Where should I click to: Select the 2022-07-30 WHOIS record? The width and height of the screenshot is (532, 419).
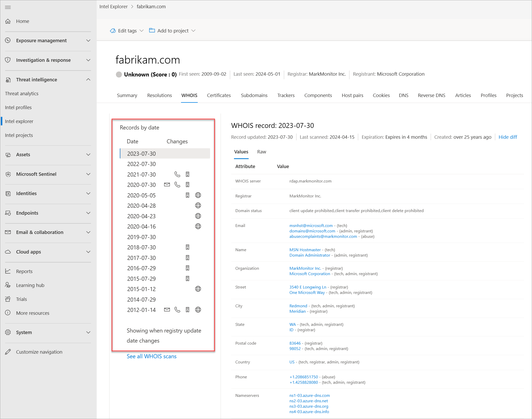(x=165, y=164)
